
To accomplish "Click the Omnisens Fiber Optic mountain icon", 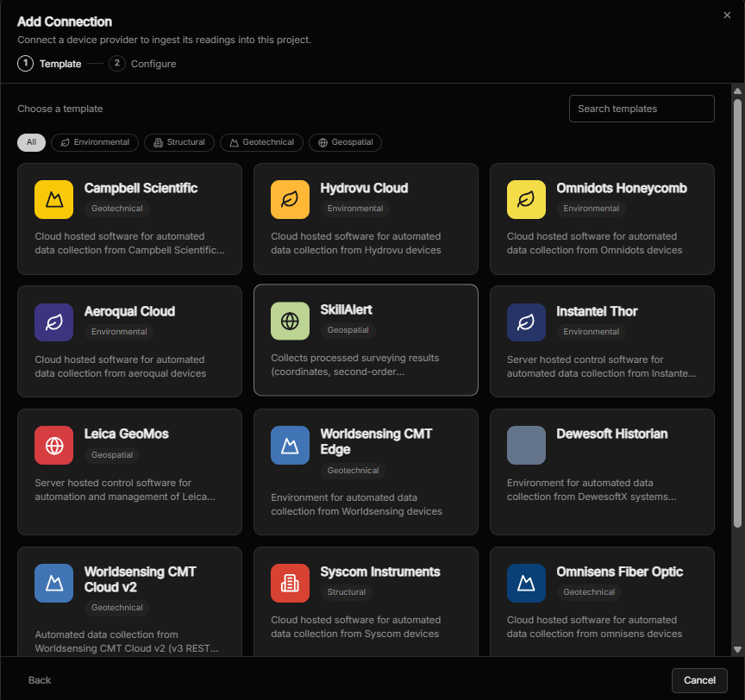I will point(526,583).
